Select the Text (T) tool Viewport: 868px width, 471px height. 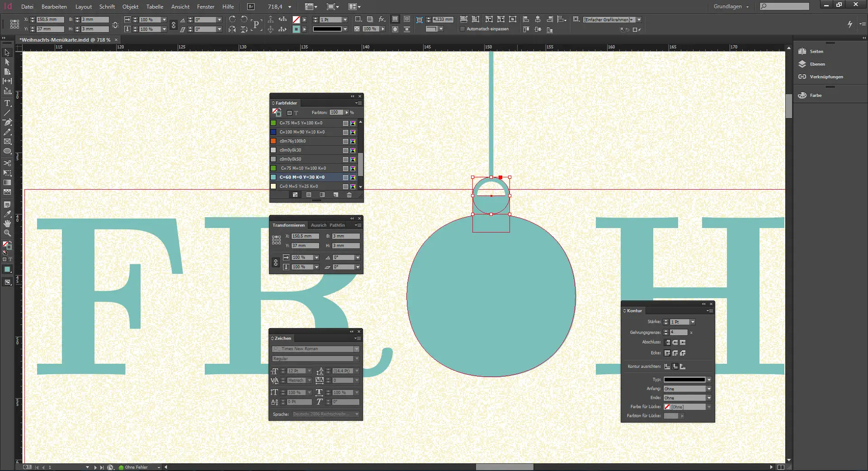pos(7,103)
